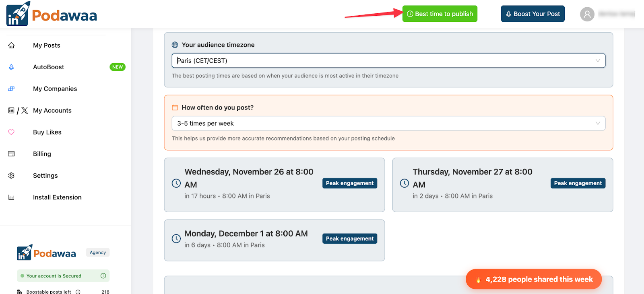Click the info icon next to Boostable posts left
The width and height of the screenshot is (644, 294).
pos(78,291)
